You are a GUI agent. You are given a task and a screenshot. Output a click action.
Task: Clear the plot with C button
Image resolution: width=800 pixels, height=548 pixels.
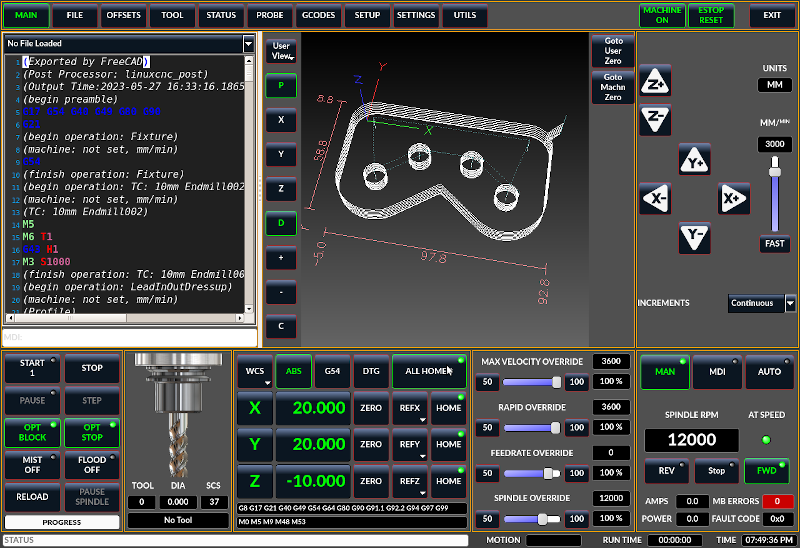click(x=281, y=326)
